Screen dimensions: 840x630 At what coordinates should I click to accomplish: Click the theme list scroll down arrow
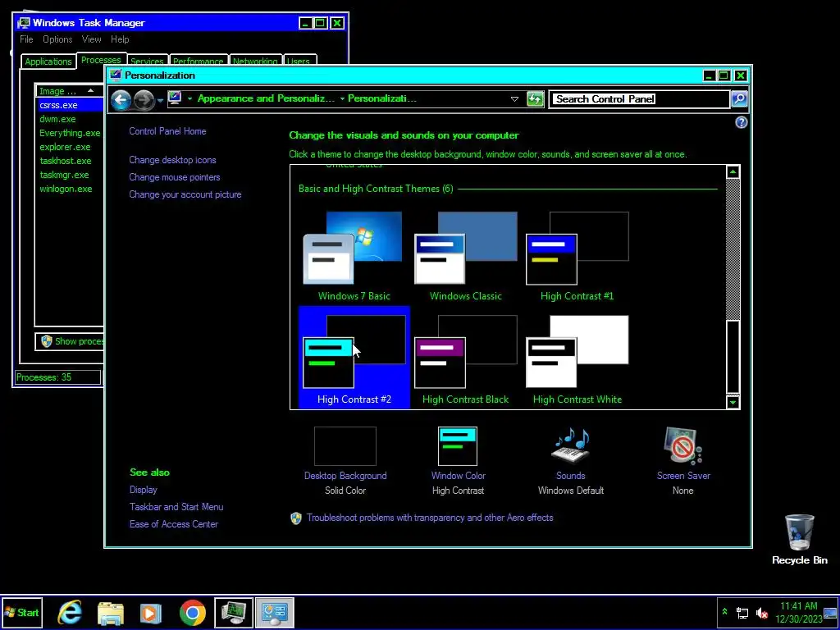coord(733,402)
